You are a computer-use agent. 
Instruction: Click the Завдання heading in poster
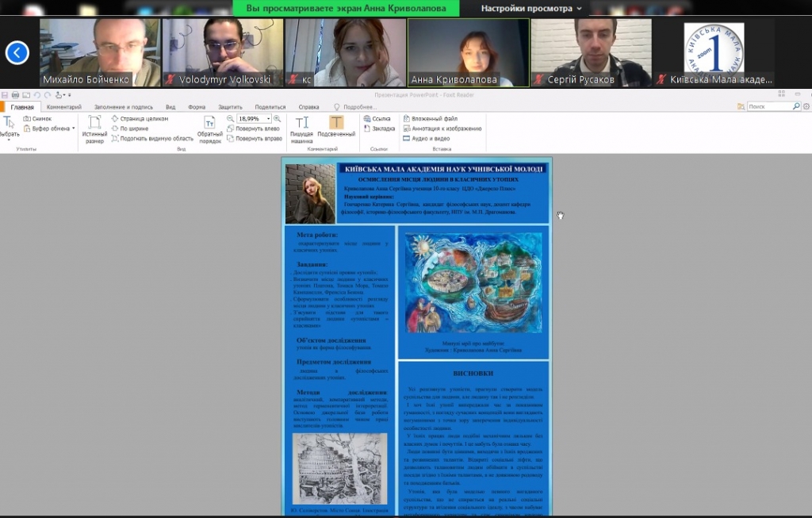pyautogui.click(x=312, y=264)
